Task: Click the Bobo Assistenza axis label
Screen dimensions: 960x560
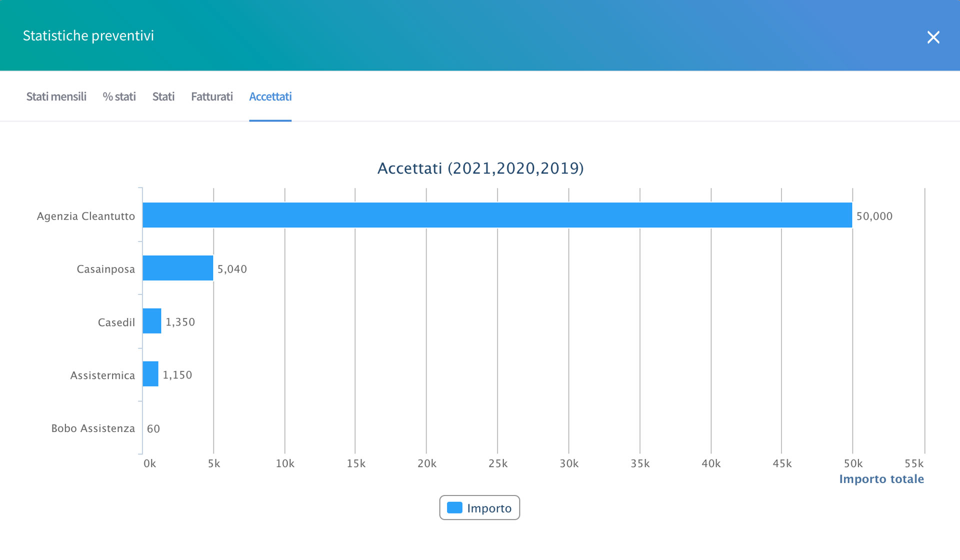Action: (93, 428)
